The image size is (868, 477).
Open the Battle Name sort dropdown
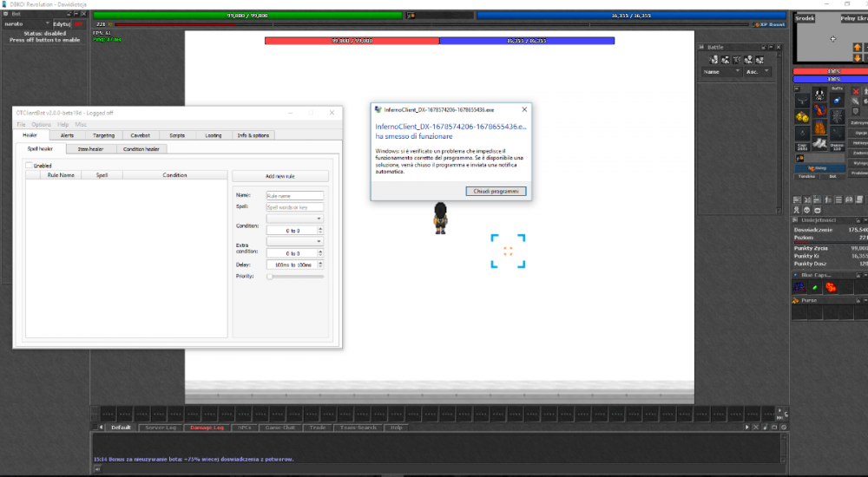(721, 71)
